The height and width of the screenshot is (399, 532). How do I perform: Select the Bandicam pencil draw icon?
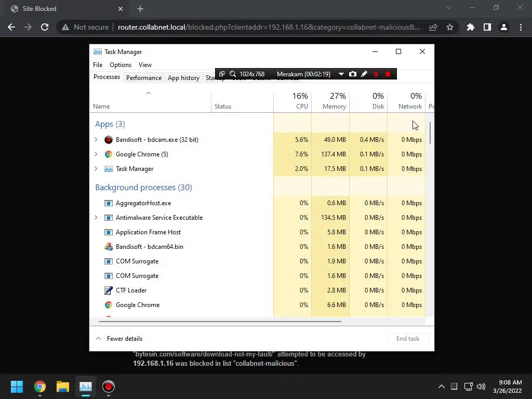coord(364,74)
